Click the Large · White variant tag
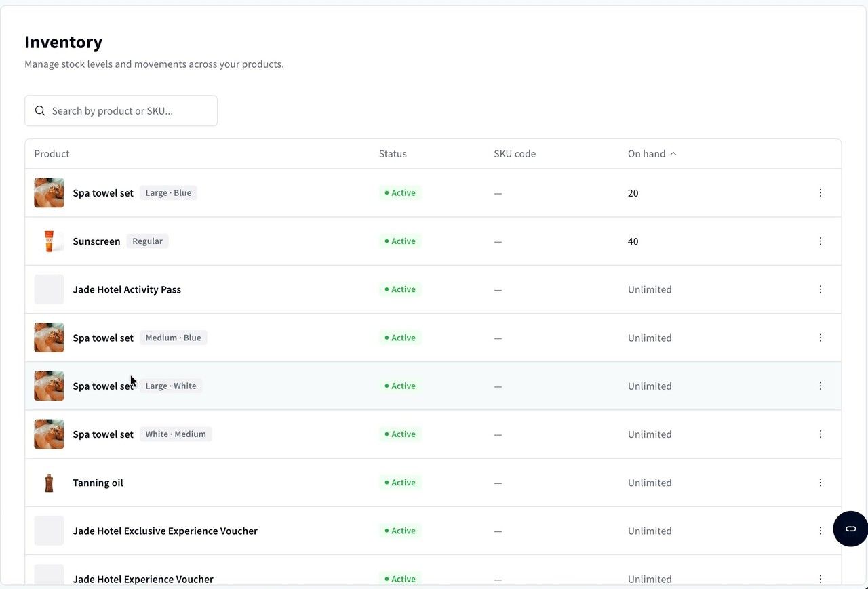This screenshot has height=589, width=868. pos(171,386)
